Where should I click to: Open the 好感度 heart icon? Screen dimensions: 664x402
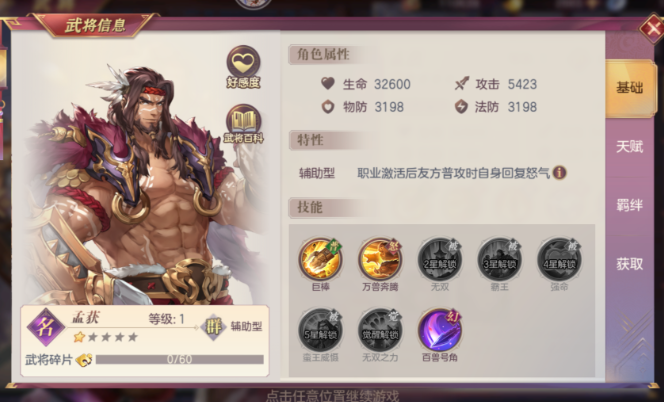click(x=243, y=64)
